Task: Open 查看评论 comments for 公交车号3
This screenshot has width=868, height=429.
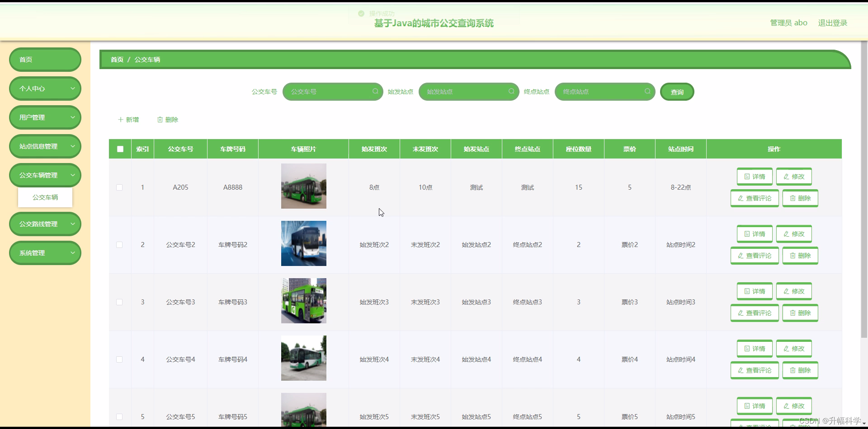Action: point(754,313)
